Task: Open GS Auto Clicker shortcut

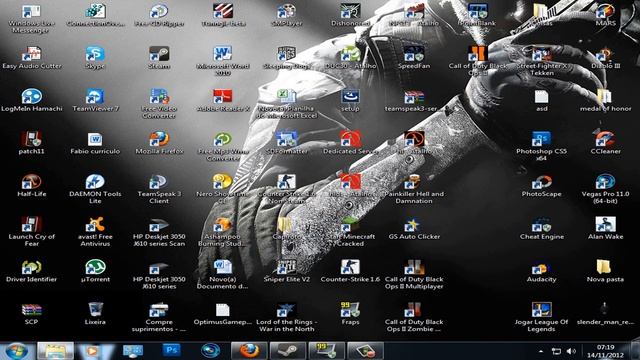Action: click(414, 225)
